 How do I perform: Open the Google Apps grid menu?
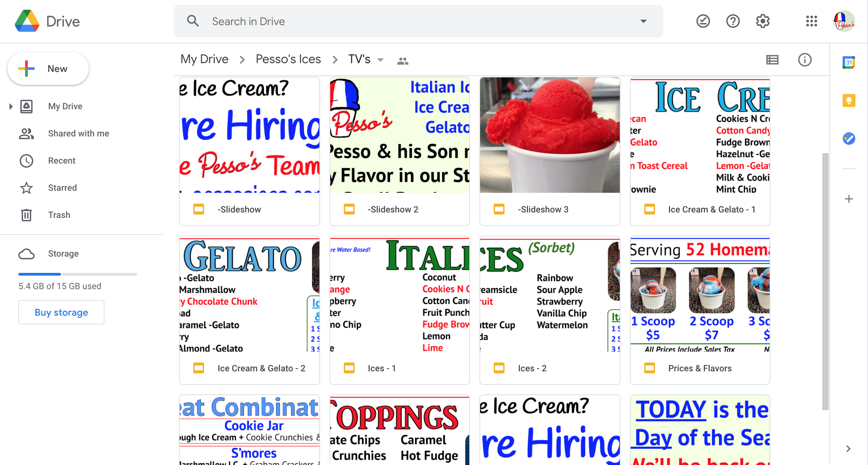(x=812, y=22)
